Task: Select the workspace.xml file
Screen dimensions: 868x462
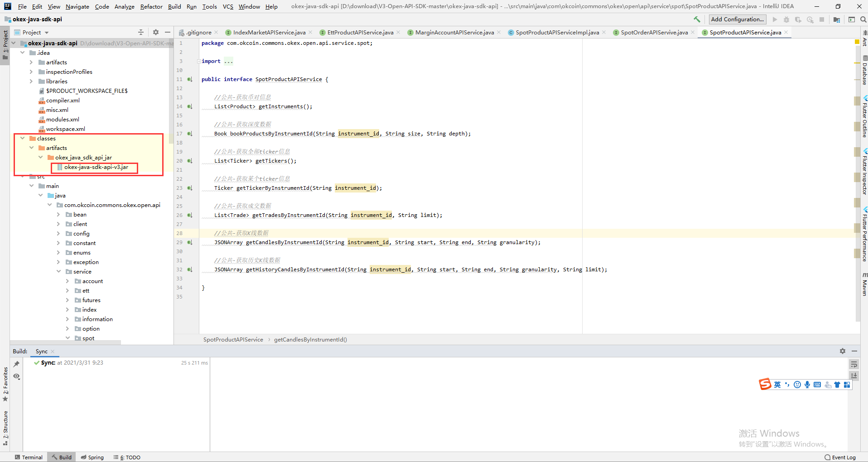Action: [x=65, y=129]
